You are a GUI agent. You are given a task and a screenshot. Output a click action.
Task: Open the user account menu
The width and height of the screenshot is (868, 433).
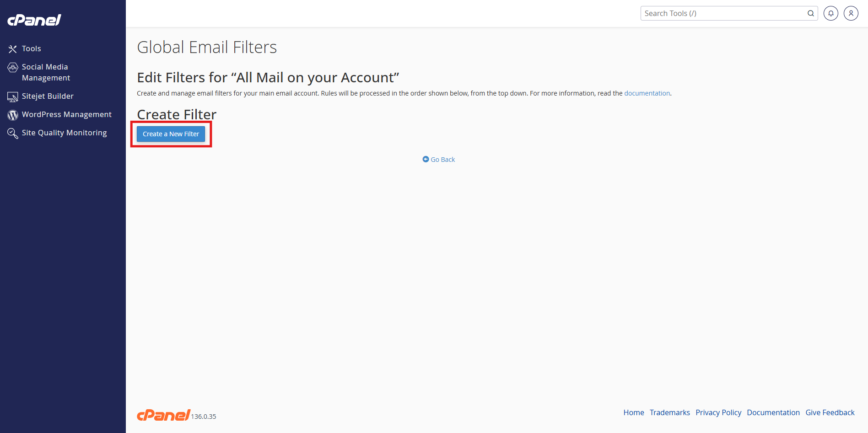click(x=851, y=13)
